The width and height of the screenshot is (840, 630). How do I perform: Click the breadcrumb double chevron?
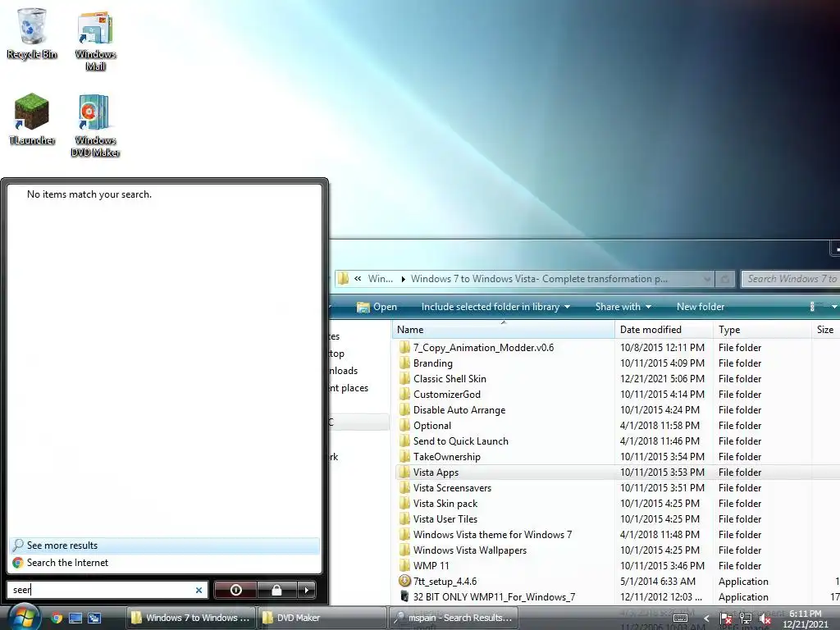click(x=358, y=279)
